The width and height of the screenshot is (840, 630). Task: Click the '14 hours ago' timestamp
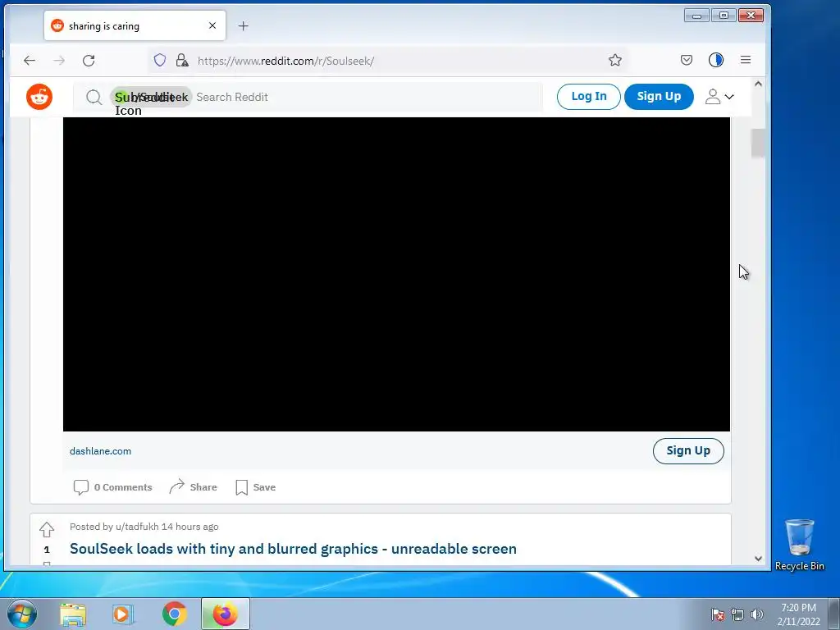coord(189,527)
